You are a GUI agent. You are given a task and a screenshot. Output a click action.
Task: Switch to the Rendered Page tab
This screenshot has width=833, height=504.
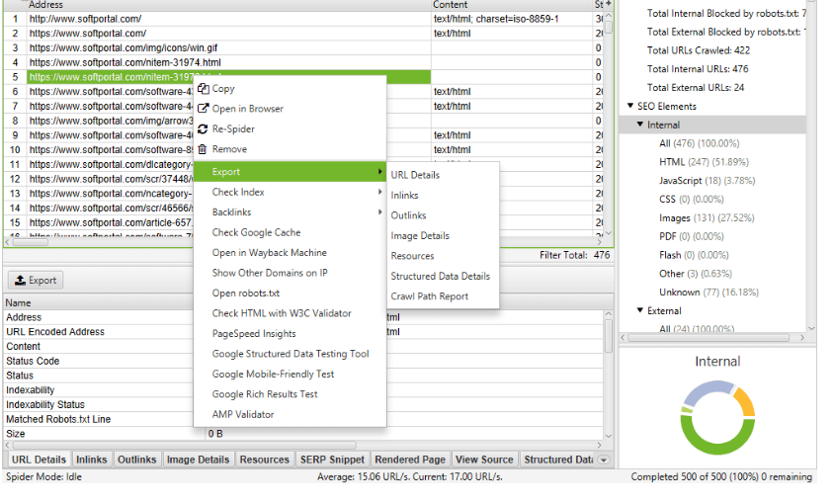(x=410, y=460)
